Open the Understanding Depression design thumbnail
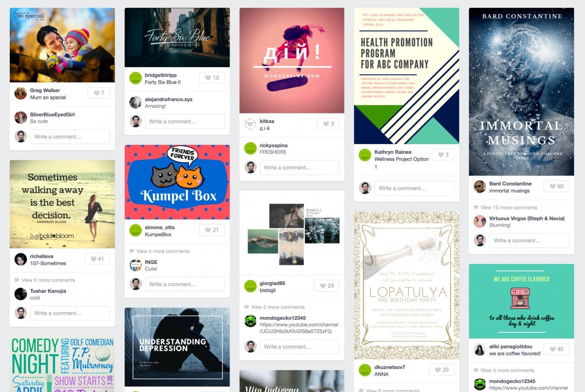Viewport: 585px width, 392px height. [x=177, y=347]
